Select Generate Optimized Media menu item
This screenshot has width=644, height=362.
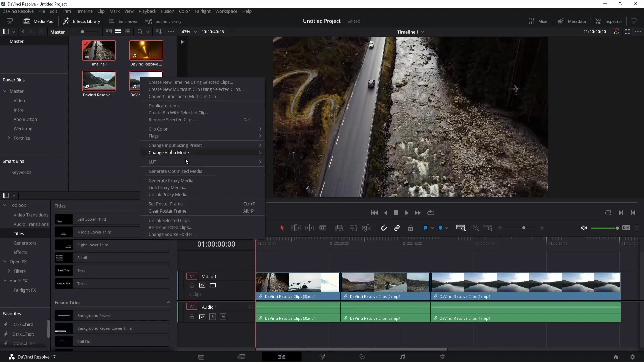[175, 171]
